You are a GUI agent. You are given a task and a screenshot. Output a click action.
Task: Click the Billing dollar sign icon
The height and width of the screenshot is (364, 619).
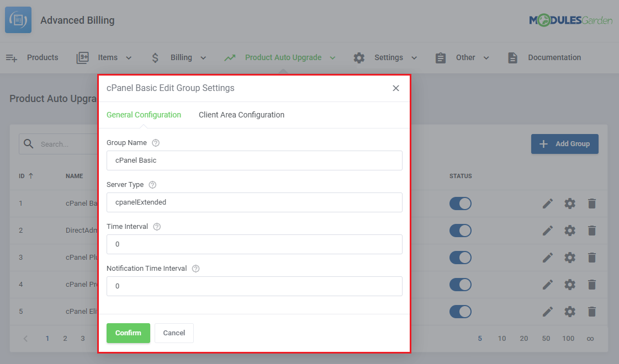[x=155, y=58]
